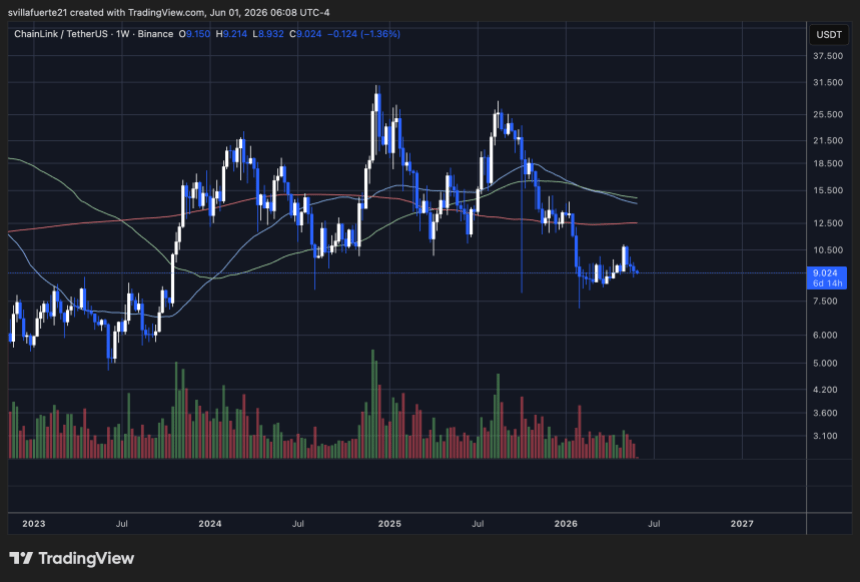Click the current price label 9.024
Image resolution: width=860 pixels, height=582 pixels.
pyautogui.click(x=825, y=273)
